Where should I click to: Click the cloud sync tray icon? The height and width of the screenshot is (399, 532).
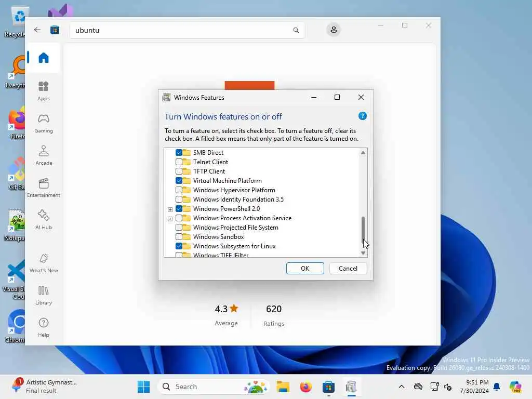pos(418,387)
